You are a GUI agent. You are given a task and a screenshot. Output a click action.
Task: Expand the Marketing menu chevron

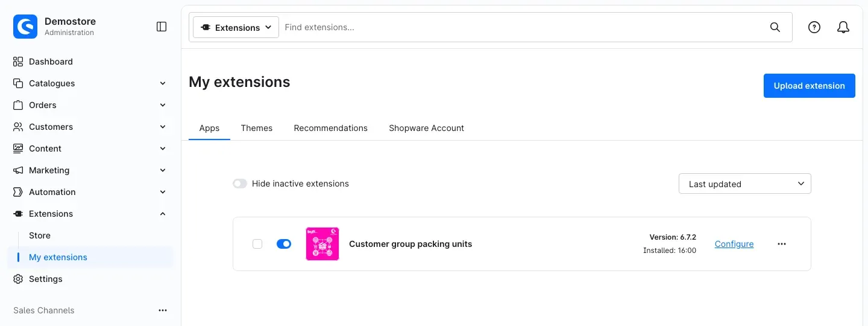163,170
